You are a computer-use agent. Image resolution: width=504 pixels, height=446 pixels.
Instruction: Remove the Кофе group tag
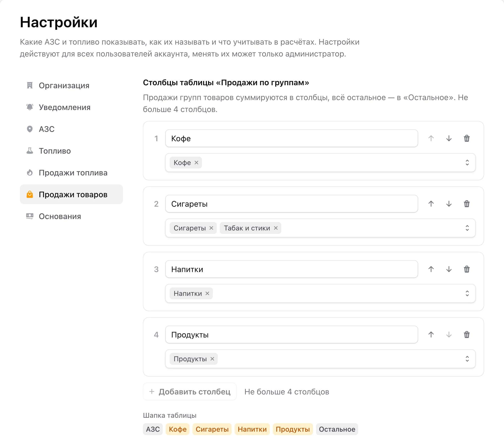pyautogui.click(x=196, y=163)
